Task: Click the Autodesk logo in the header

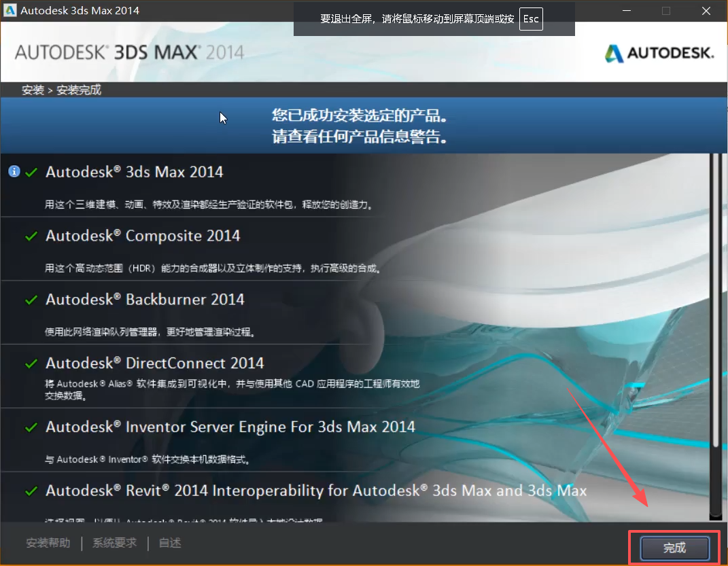Action: tap(659, 54)
